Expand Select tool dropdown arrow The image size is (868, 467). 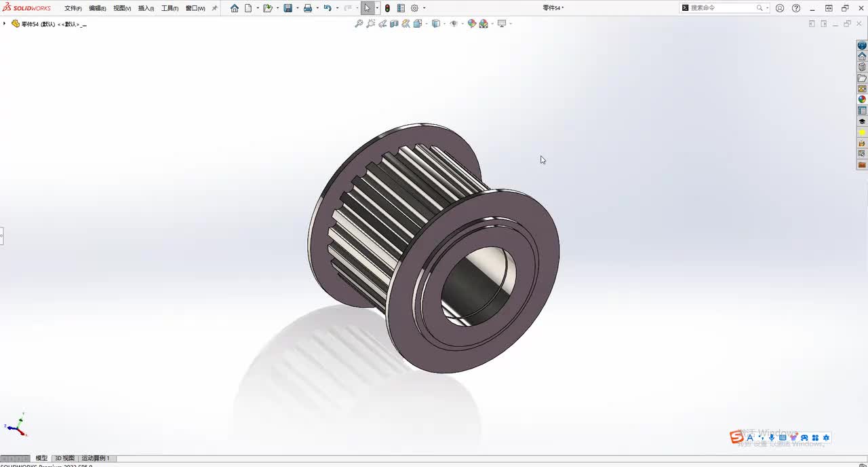pos(377,8)
